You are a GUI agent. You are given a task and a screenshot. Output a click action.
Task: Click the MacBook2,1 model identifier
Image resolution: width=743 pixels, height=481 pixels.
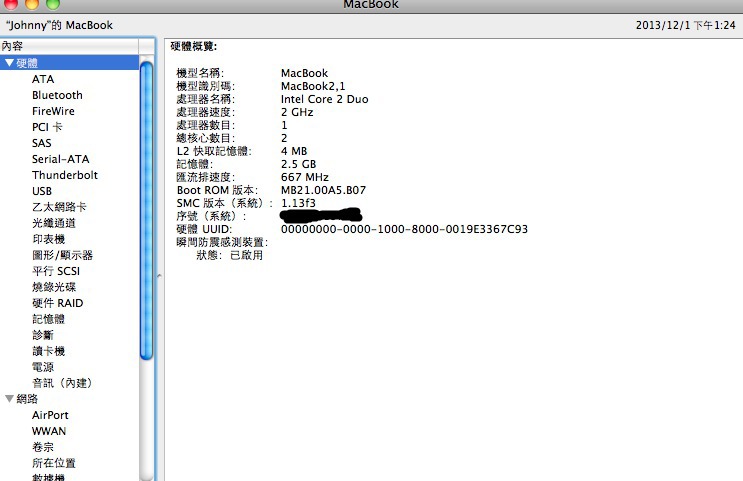[313, 86]
